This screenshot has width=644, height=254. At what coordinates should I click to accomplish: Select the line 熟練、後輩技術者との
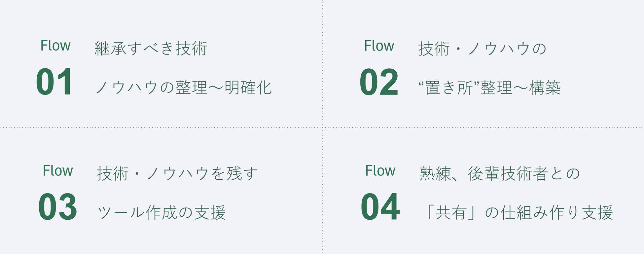[499, 174]
